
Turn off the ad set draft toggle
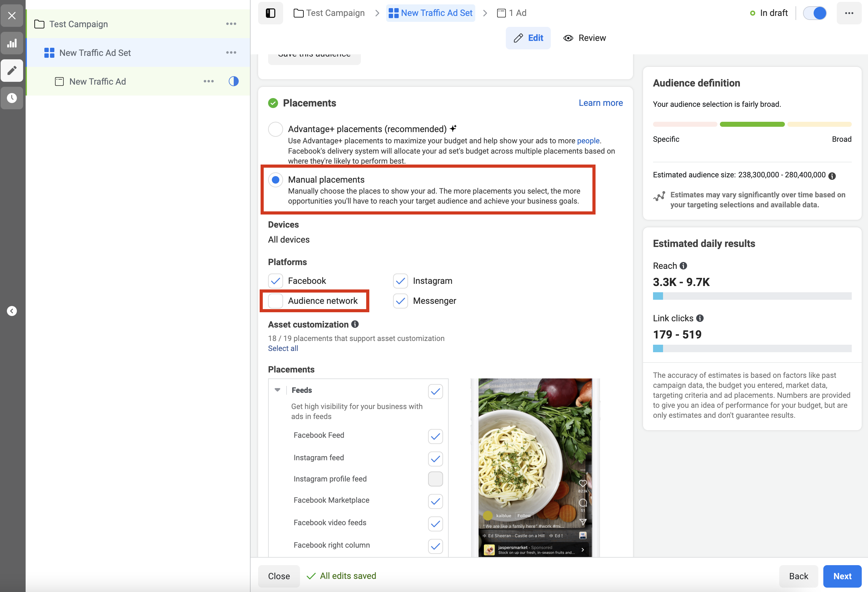coord(815,13)
